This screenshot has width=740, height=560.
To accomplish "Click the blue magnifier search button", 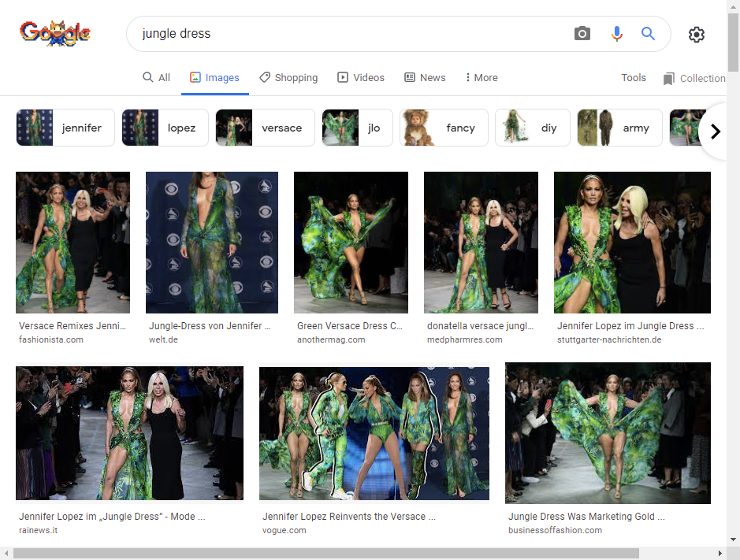I will point(648,34).
